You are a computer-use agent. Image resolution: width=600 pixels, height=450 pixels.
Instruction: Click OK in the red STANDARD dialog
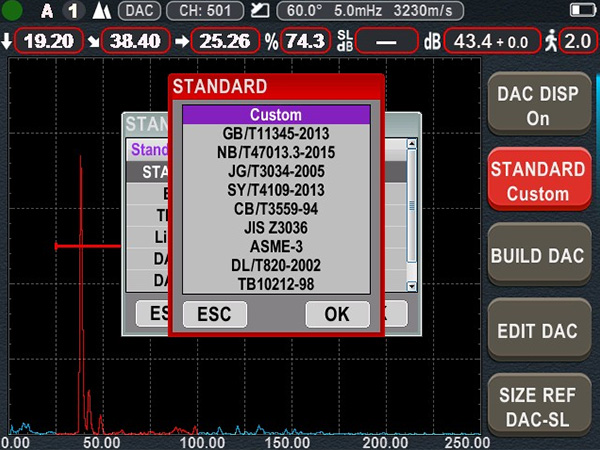338,314
